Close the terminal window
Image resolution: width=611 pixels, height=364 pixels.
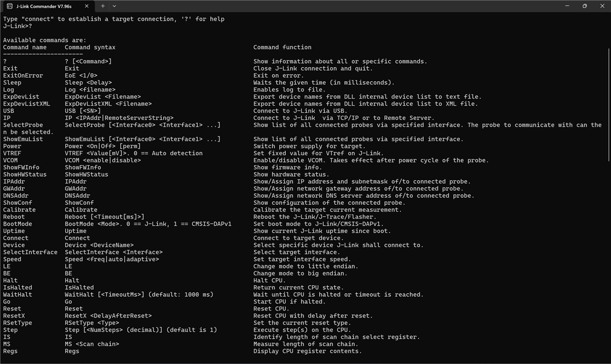[x=602, y=6]
